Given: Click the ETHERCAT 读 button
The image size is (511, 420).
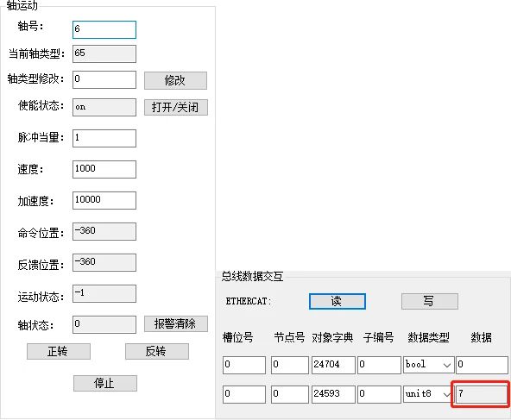Looking at the screenshot, I should pos(337,301).
